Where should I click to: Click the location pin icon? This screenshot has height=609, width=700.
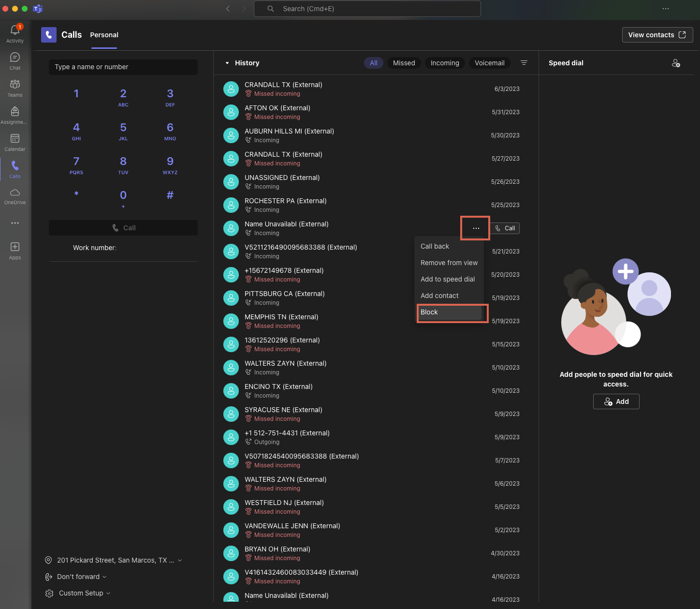pos(48,560)
